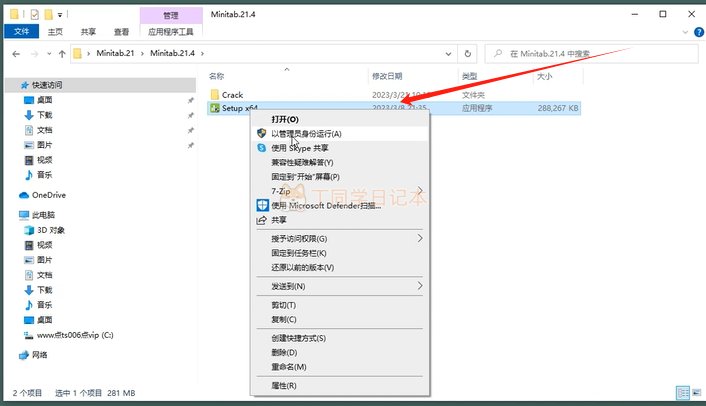
Task: Open the 文件 tab
Action: point(21,32)
